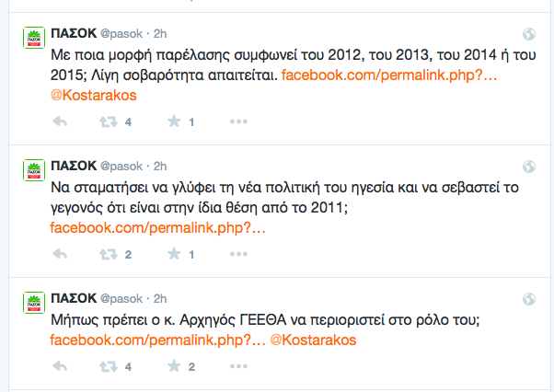Click globe icon on first tweet

click(x=529, y=34)
